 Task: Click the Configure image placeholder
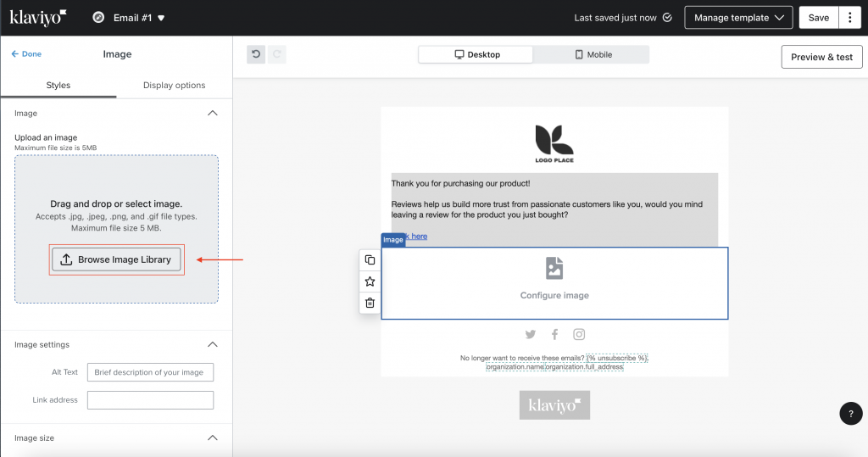(x=554, y=283)
